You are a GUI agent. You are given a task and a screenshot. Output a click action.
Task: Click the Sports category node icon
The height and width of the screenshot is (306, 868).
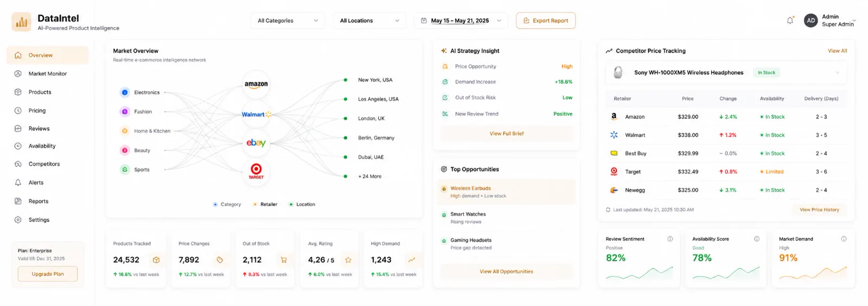coord(125,170)
